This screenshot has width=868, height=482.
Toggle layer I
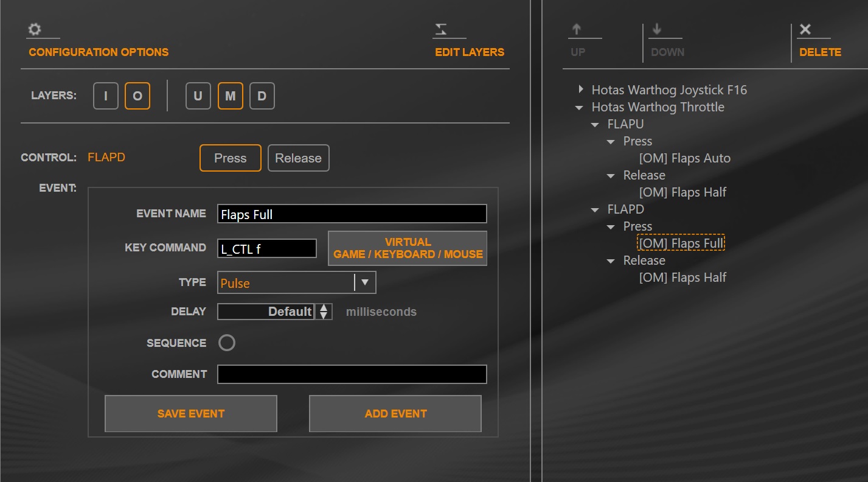point(106,96)
